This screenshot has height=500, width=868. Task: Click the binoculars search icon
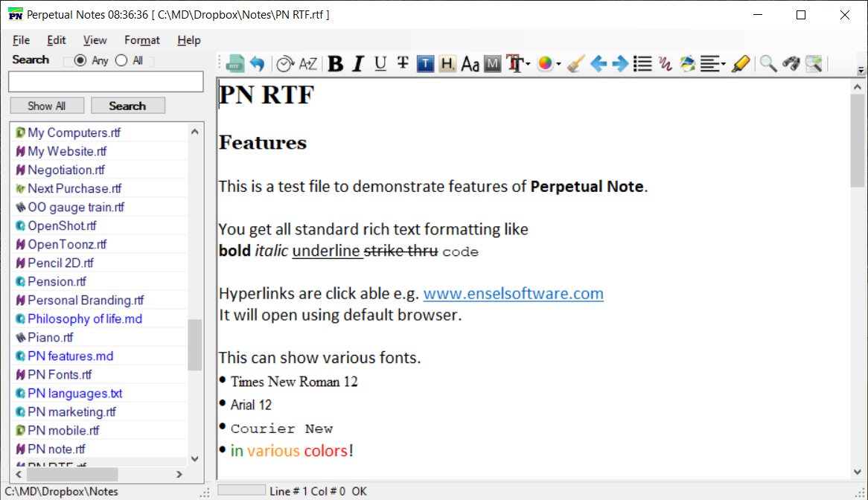[791, 63]
